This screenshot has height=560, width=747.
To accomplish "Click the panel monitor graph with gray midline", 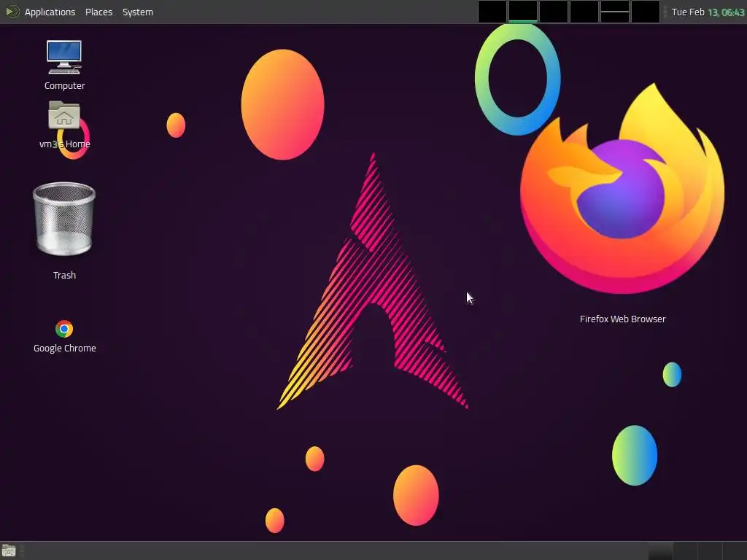I will pyautogui.click(x=614, y=12).
